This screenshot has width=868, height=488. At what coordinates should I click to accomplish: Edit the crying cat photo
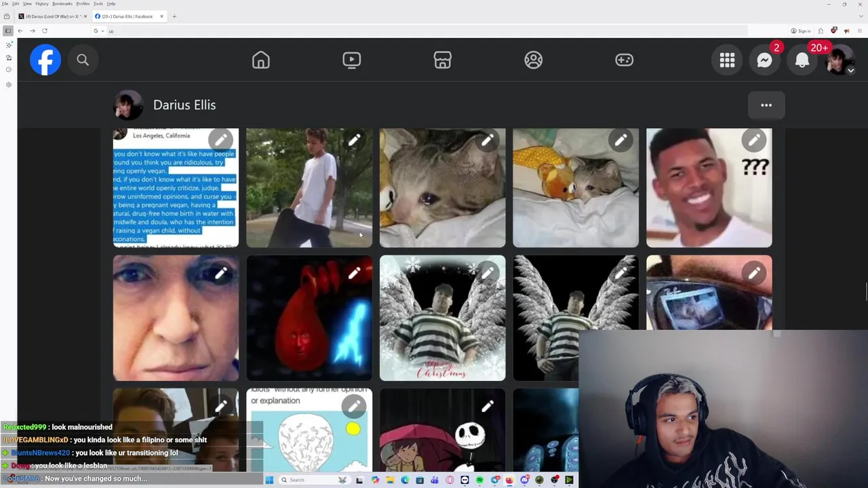coord(488,140)
